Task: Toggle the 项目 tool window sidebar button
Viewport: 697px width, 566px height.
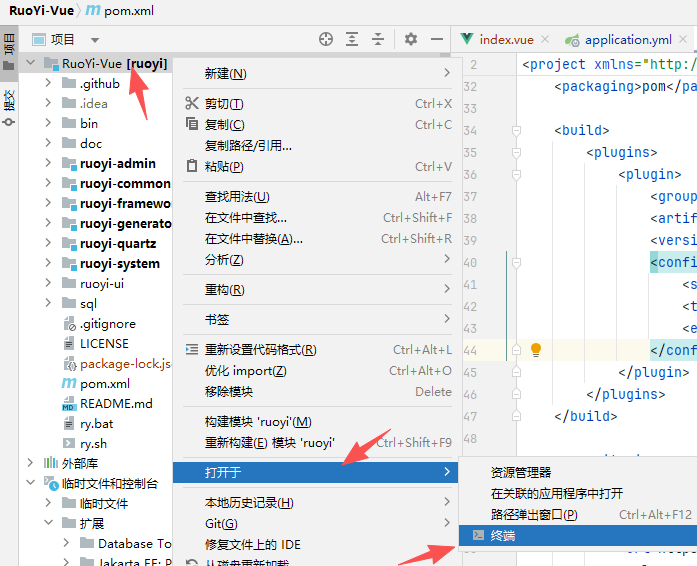Action: [x=9, y=47]
